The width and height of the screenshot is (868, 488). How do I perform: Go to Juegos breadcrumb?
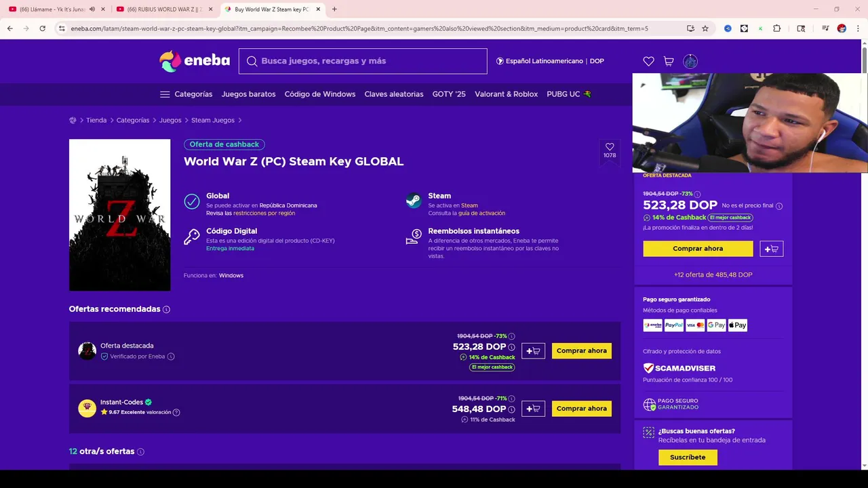coord(170,120)
